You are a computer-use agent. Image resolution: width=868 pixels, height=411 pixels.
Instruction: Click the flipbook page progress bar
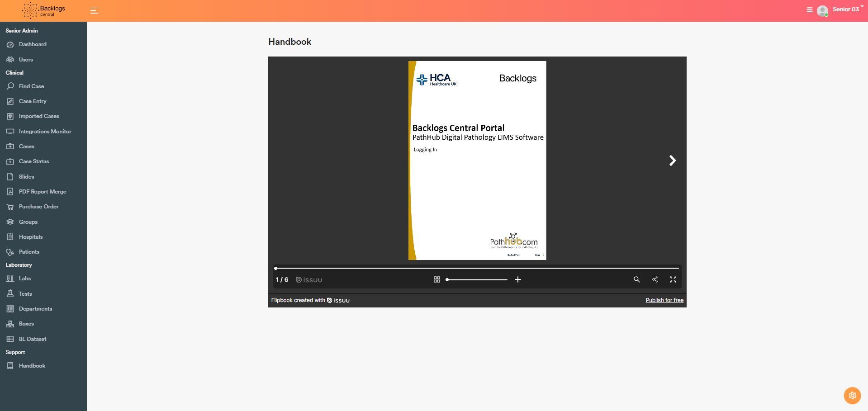click(477, 268)
